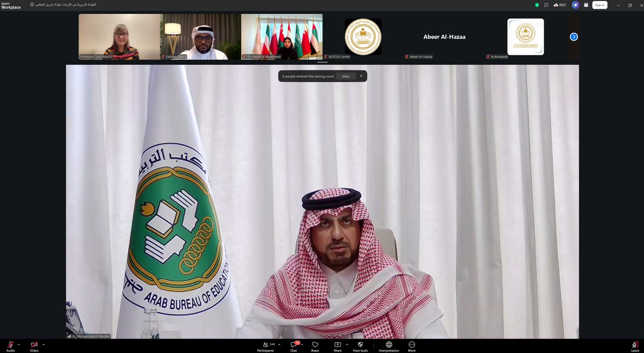The image size is (644, 353).
Task: Open the More options menu
Action: click(411, 344)
